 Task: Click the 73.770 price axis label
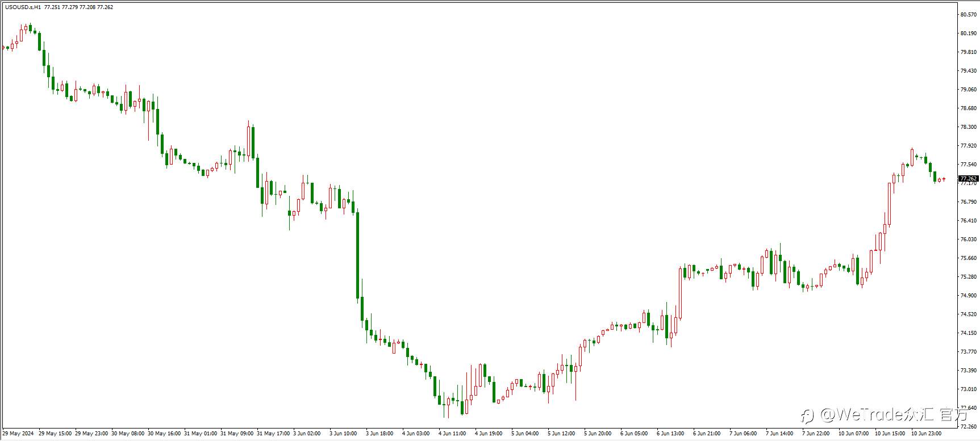pyautogui.click(x=968, y=352)
